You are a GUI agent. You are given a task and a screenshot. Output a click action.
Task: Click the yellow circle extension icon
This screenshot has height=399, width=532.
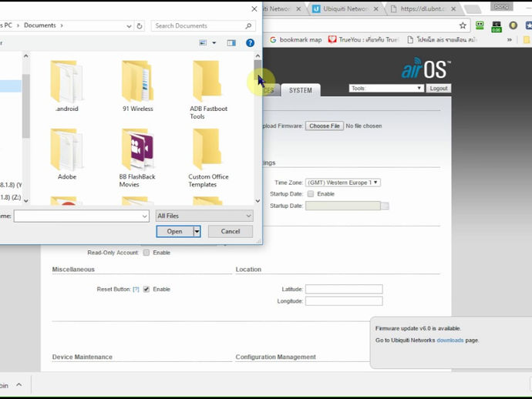tap(513, 25)
